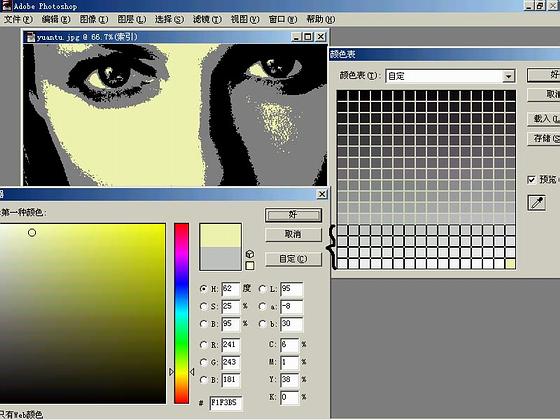Open the 滤镜(T) menu
Image resolution: width=560 pixels, height=420 pixels.
click(207, 19)
